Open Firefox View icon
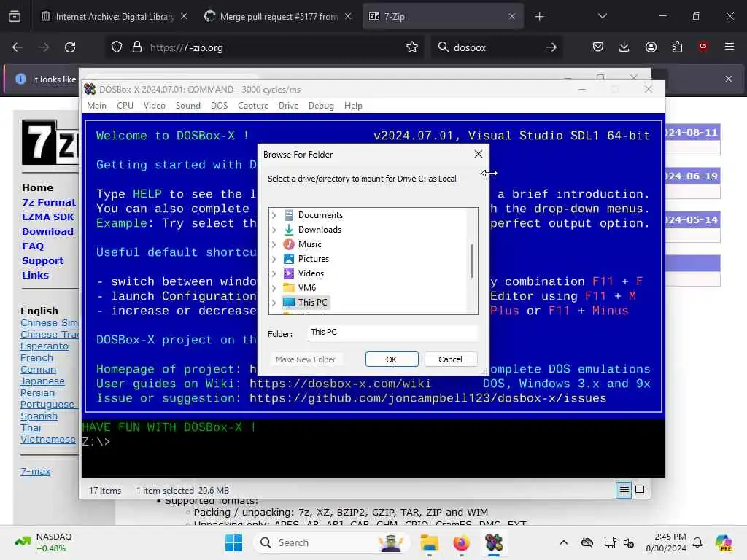 (15, 17)
